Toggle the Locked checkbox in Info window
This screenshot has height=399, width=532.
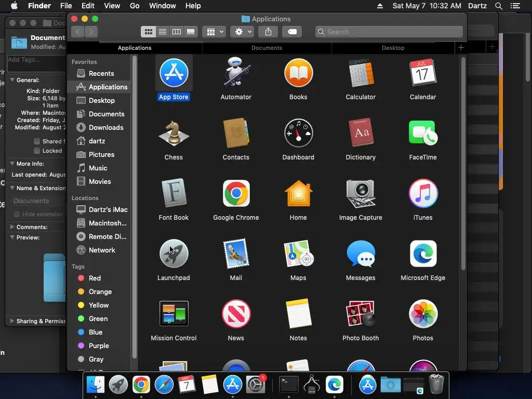point(37,151)
